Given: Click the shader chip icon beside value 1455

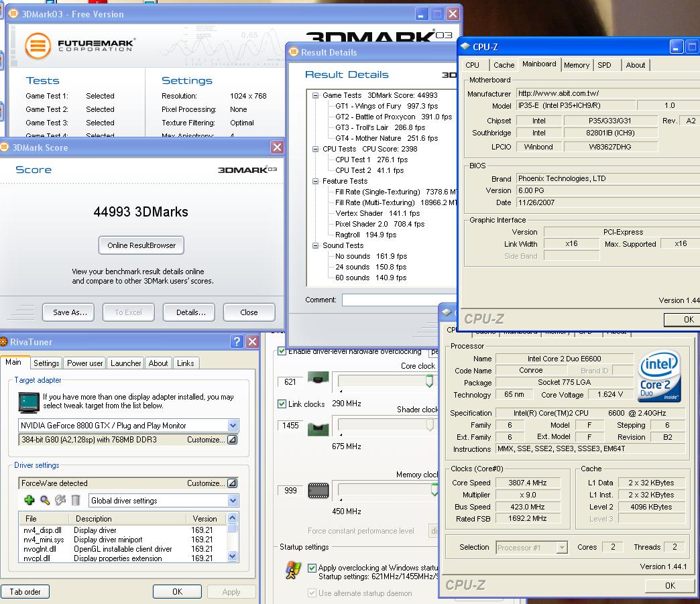Looking at the screenshot, I should [318, 428].
